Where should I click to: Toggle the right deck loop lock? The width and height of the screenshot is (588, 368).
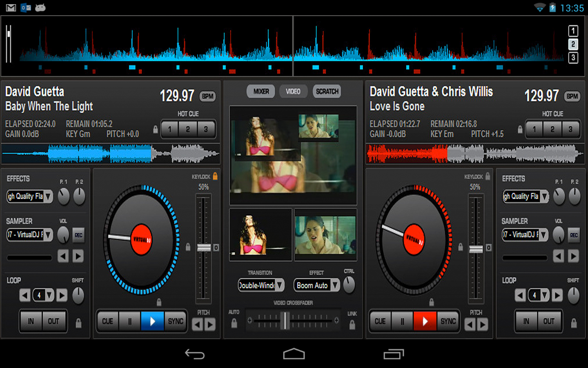[574, 323]
